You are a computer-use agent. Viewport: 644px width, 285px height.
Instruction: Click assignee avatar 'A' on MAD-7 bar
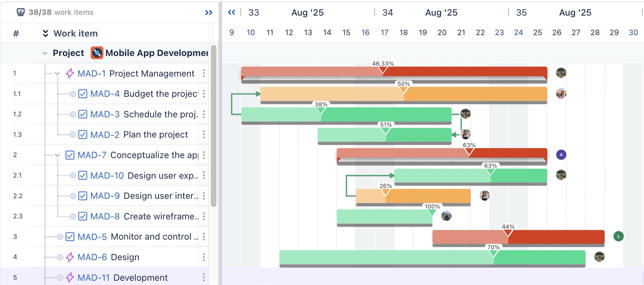(x=561, y=155)
